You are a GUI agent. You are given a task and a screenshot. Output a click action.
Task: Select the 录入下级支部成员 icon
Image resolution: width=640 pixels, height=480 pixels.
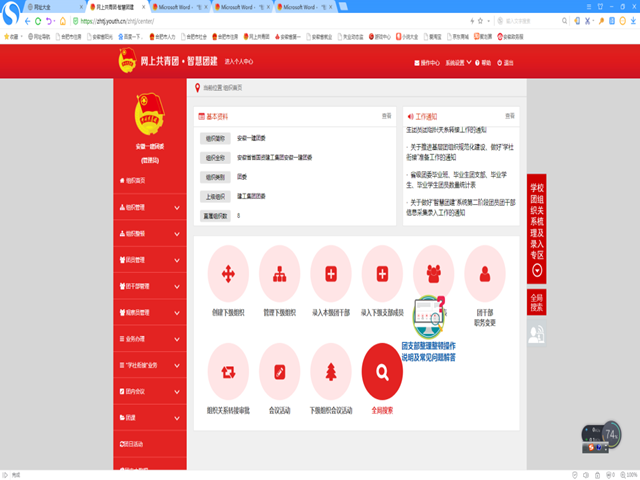(382, 274)
